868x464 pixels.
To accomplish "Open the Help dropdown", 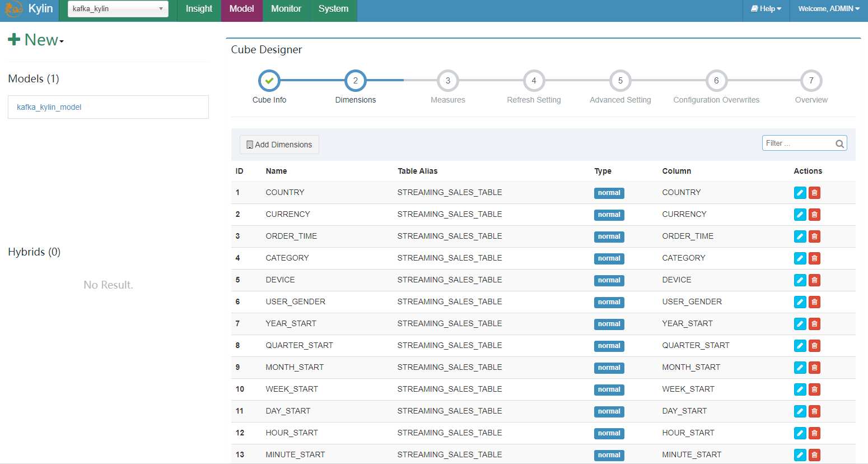I will (x=766, y=9).
